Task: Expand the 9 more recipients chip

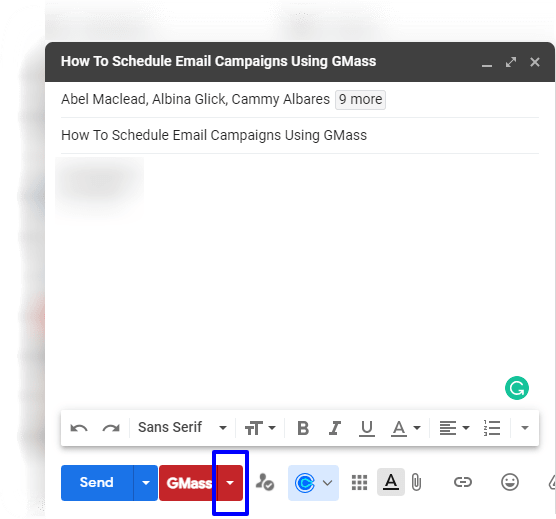Action: [360, 100]
